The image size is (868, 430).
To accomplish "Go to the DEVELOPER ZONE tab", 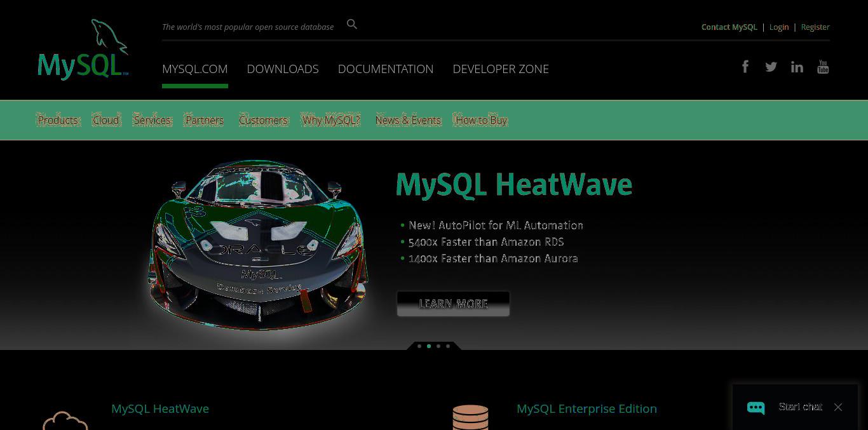I will point(501,69).
